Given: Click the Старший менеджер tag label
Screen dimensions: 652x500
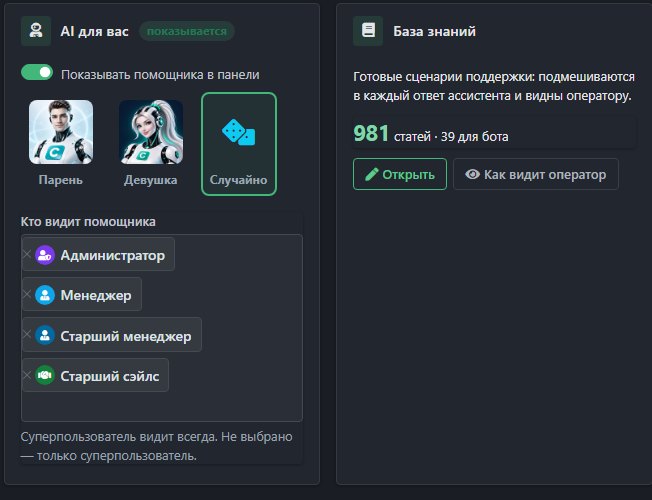Looking at the screenshot, I should click(126, 336).
